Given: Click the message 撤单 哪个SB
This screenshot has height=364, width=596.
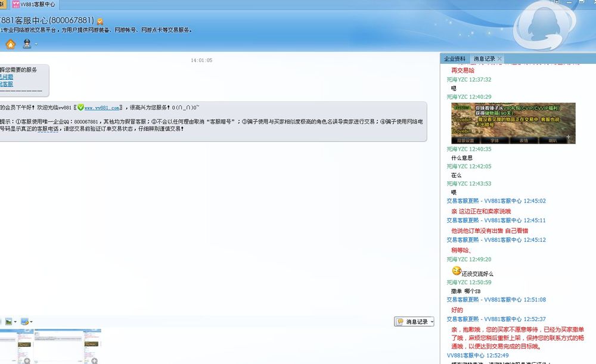Looking at the screenshot, I should click(x=465, y=291).
